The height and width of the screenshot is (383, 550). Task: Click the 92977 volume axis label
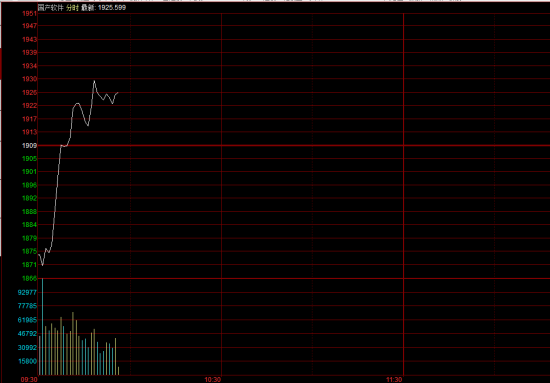(x=27, y=292)
